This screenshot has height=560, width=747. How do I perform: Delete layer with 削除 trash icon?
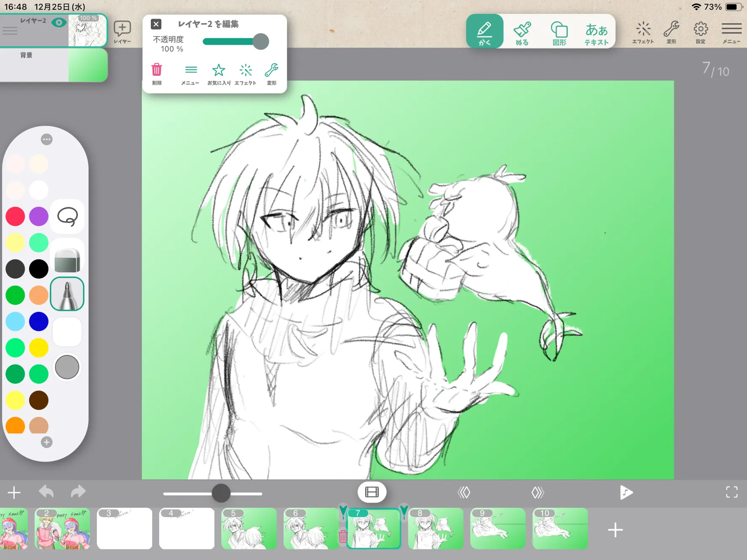(157, 74)
